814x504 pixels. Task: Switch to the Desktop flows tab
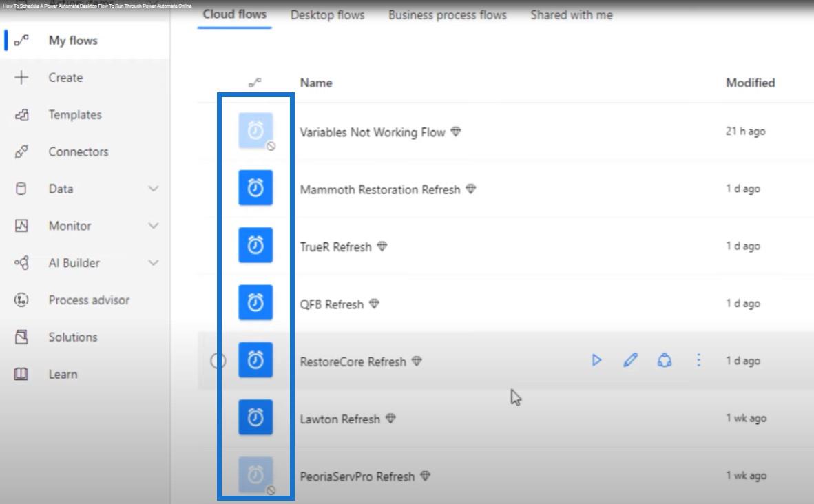(x=327, y=15)
